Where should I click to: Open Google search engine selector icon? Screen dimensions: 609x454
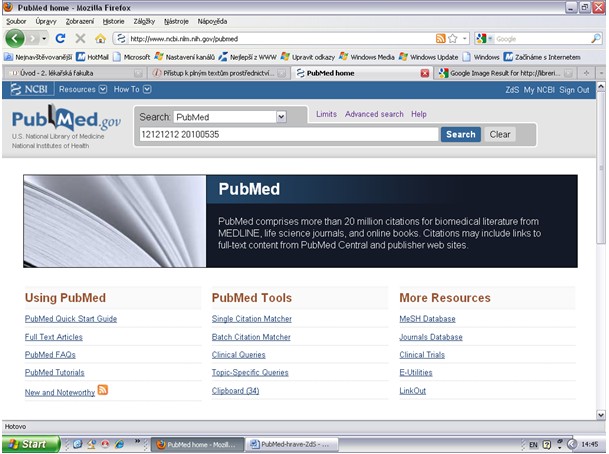(482, 38)
